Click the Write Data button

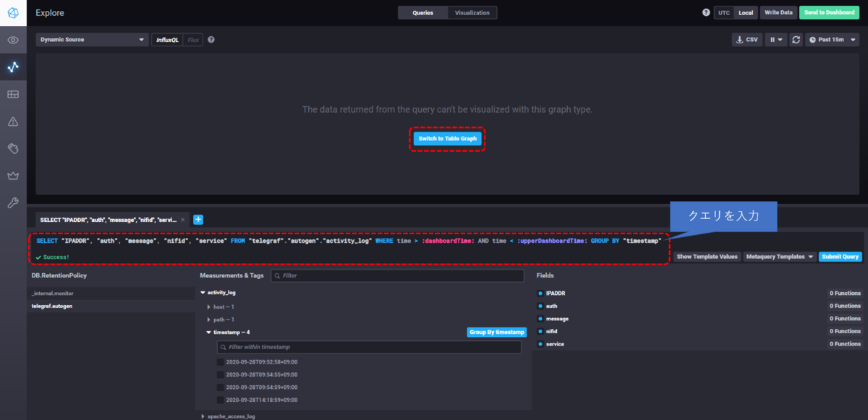coord(778,12)
